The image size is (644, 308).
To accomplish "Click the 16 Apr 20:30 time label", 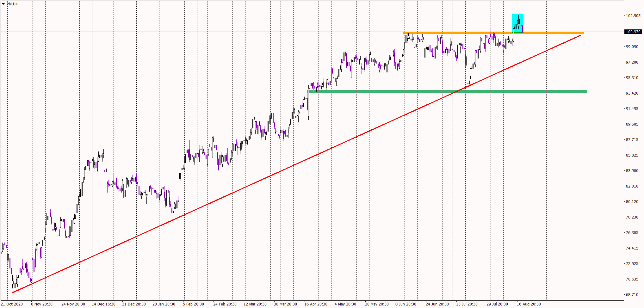I will (x=316, y=304).
